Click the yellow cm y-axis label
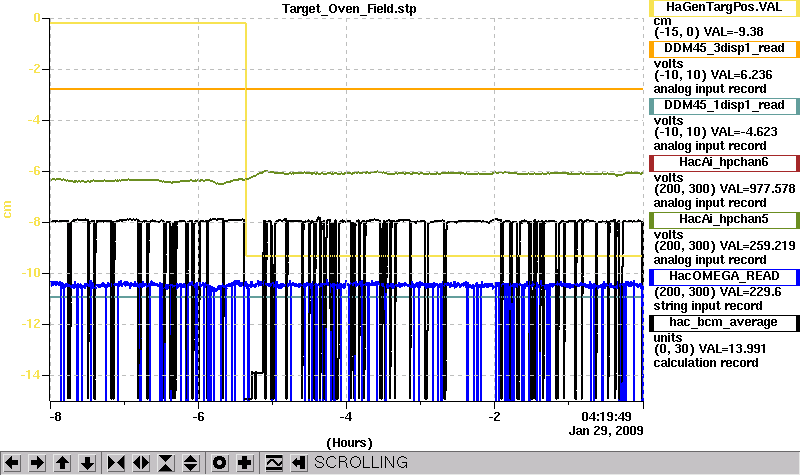 coord(7,209)
